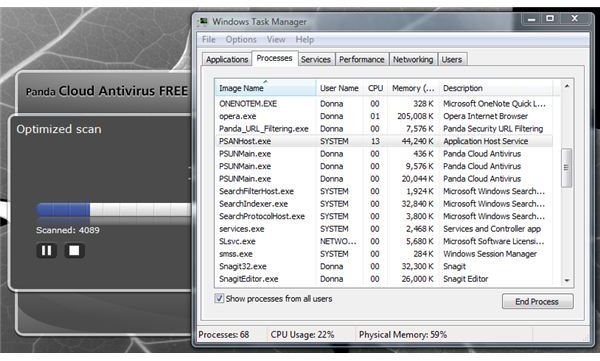600x361 pixels.
Task: Click the Task Manager title bar icon
Action: tap(203, 21)
